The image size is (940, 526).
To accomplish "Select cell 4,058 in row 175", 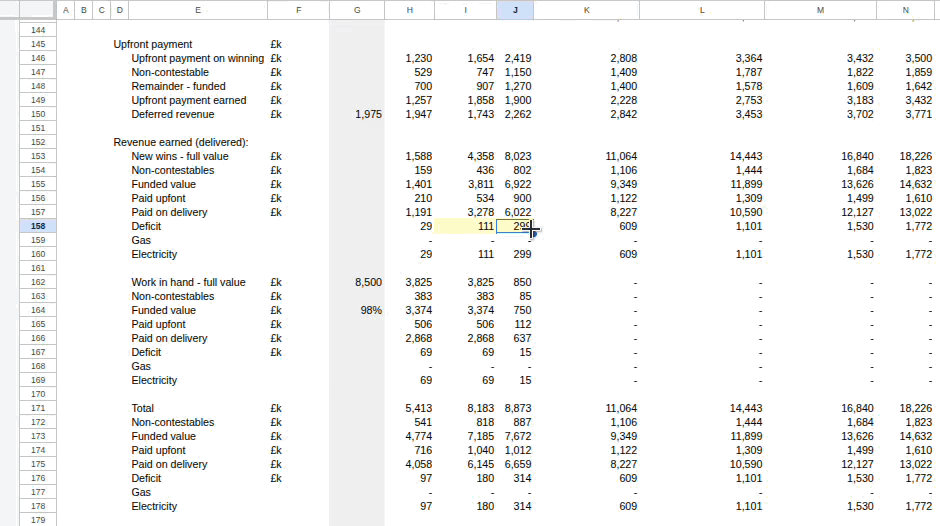I will [x=409, y=464].
